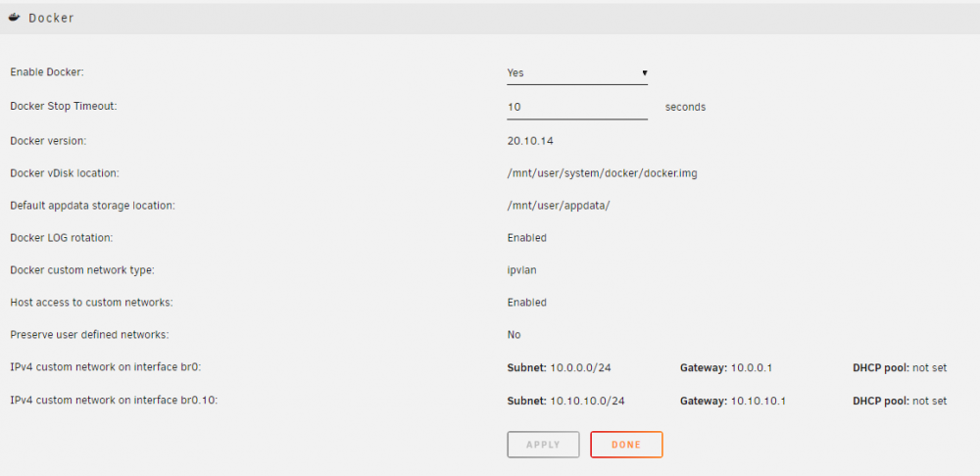
Task: Click the Docker whale icon in header
Action: [x=16, y=18]
